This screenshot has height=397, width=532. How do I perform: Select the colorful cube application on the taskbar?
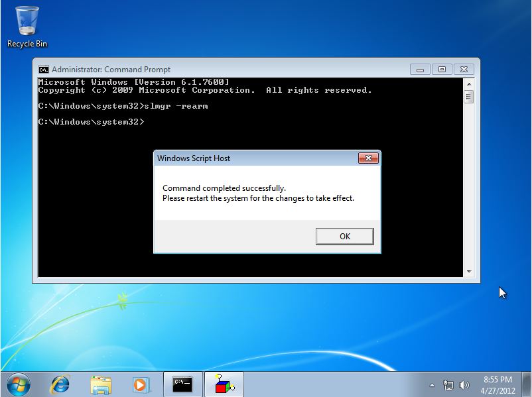coord(224,384)
